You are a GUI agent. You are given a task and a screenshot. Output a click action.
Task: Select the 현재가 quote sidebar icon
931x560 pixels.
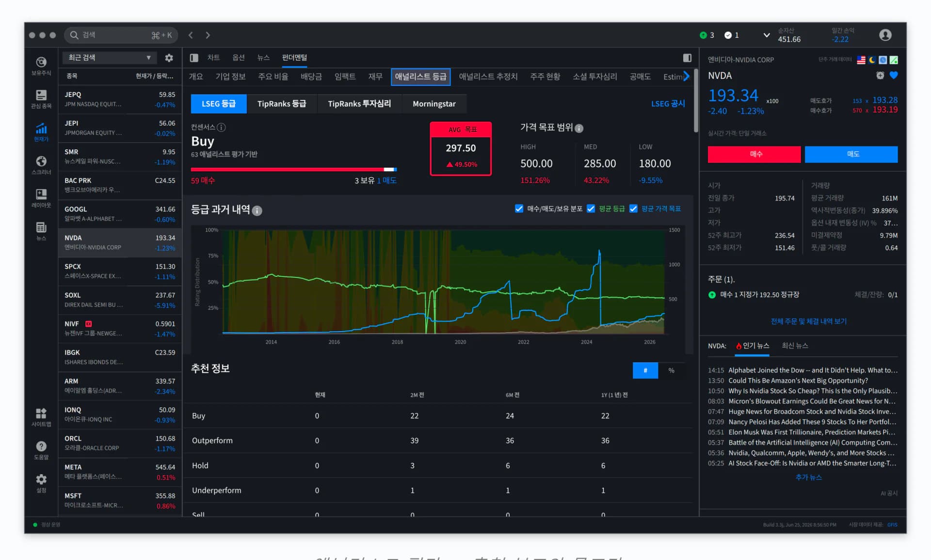click(x=41, y=128)
